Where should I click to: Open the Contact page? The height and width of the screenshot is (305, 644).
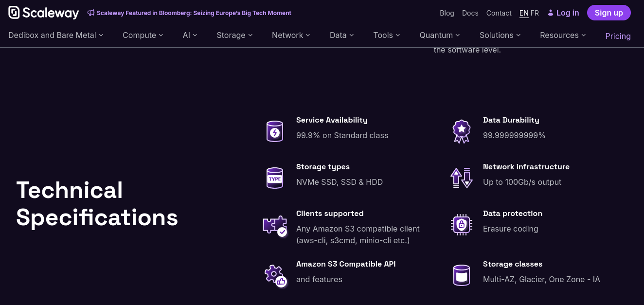(499, 13)
